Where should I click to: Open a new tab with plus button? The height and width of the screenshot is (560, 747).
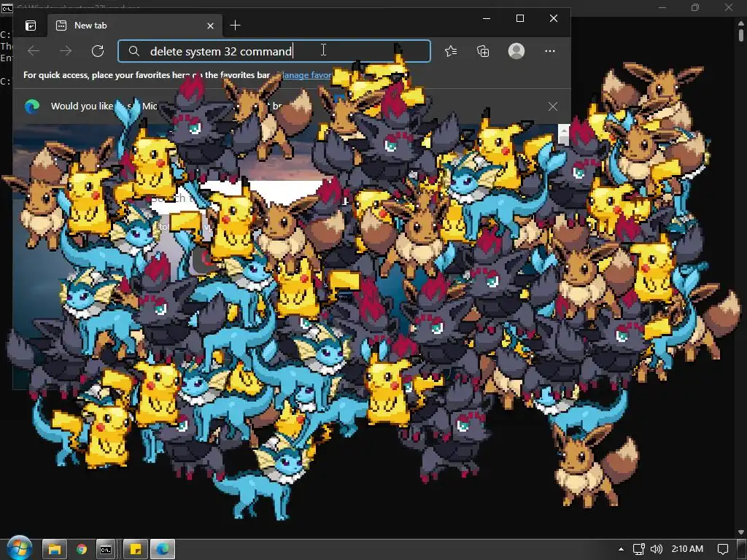(236, 26)
